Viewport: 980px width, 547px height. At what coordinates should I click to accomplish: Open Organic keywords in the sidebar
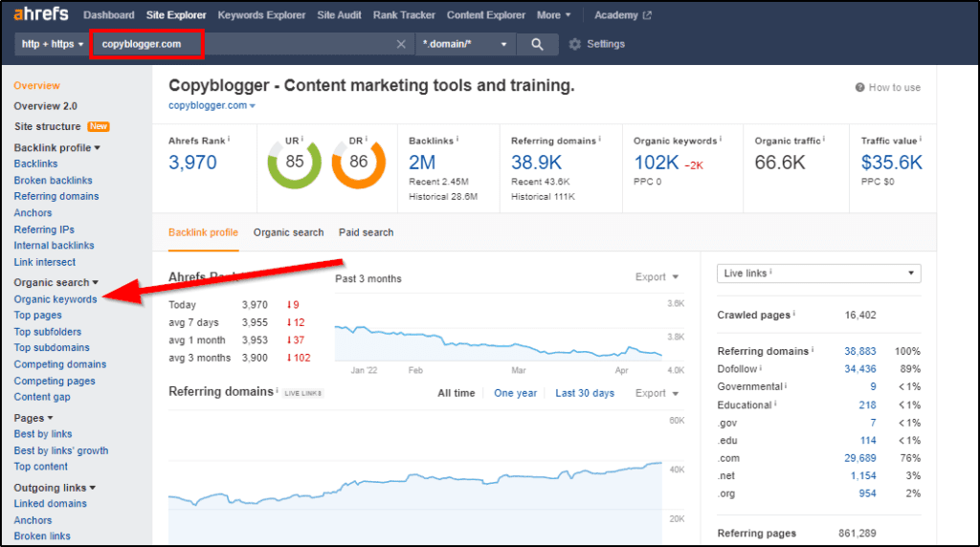click(x=56, y=299)
